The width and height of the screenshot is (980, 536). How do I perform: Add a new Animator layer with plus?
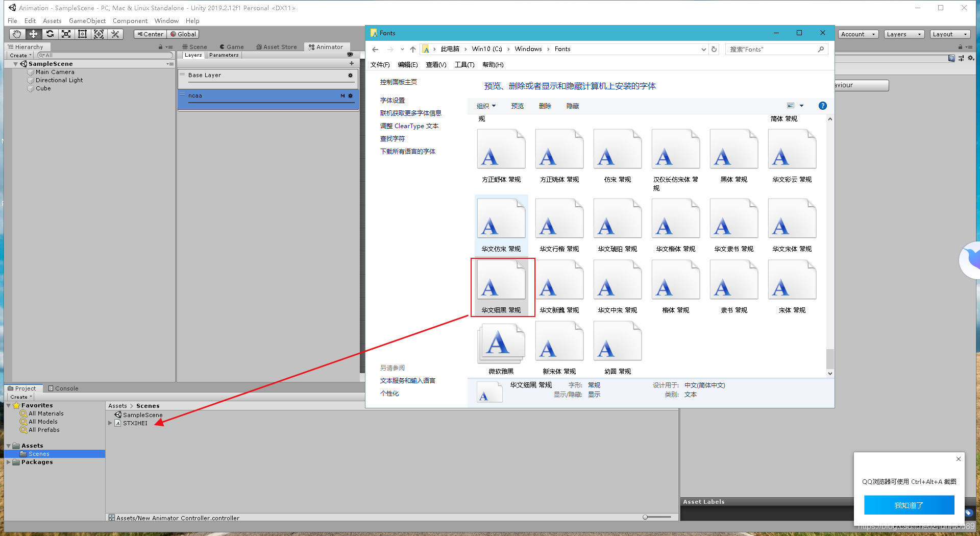[352, 63]
